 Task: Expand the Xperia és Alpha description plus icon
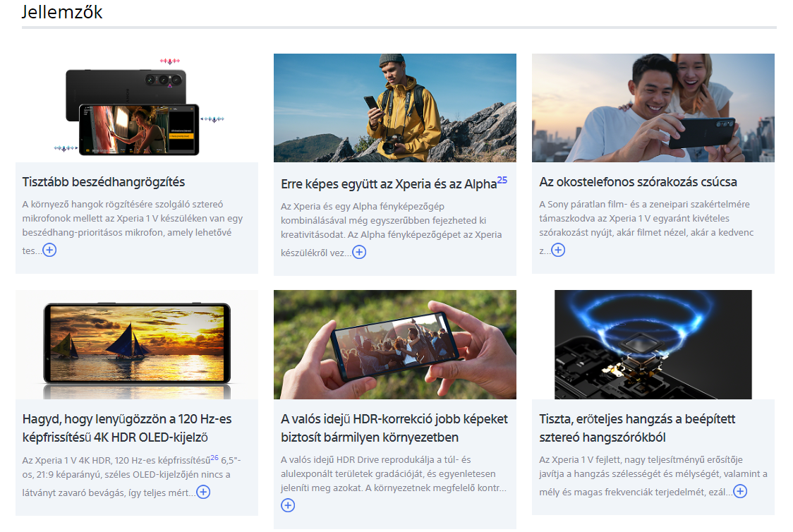359,252
